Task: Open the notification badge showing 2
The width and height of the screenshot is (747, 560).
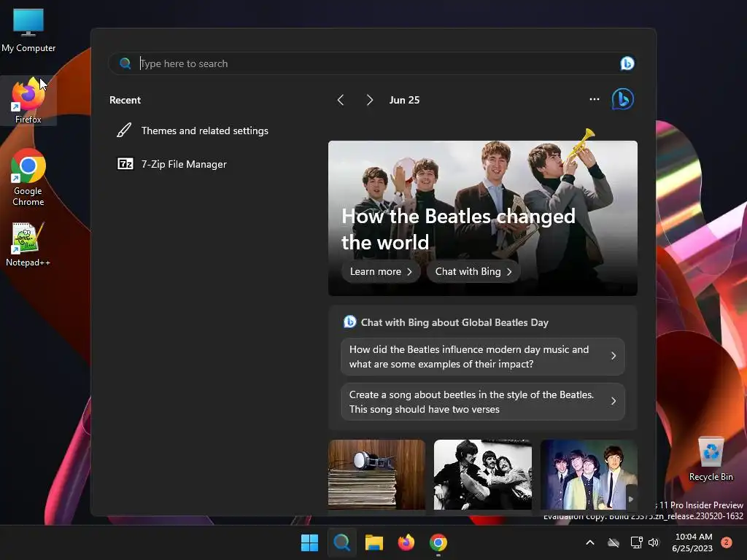Action: (727, 542)
